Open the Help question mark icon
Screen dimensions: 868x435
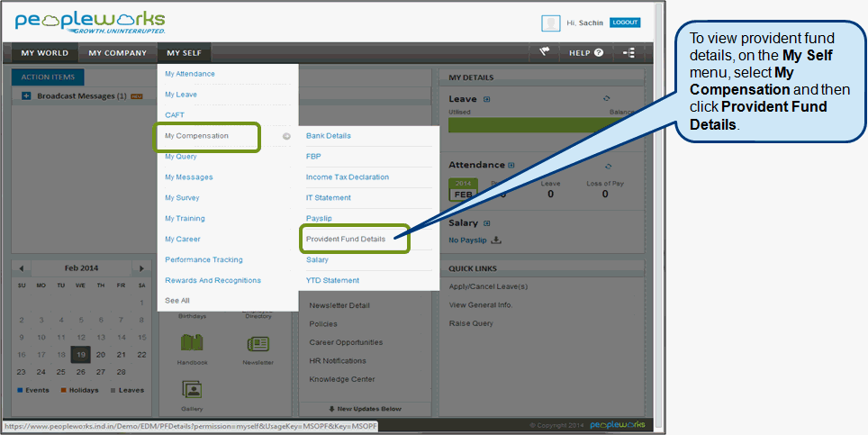(599, 53)
